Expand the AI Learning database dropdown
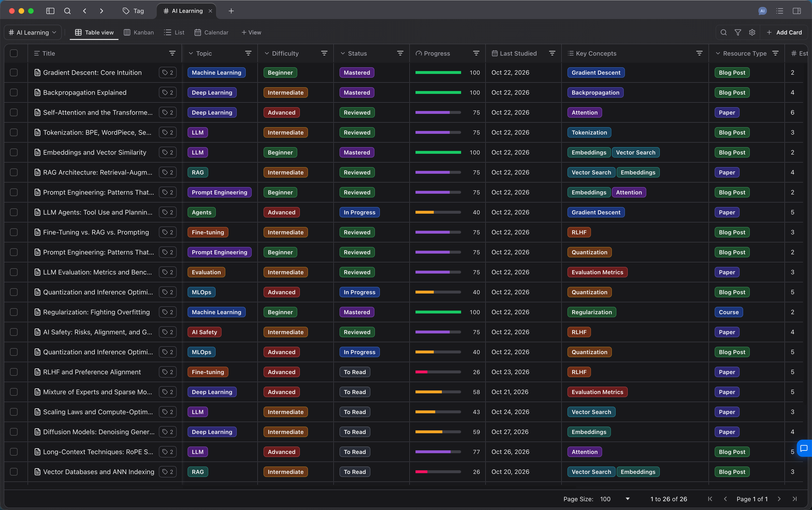The image size is (812, 510). (x=33, y=32)
